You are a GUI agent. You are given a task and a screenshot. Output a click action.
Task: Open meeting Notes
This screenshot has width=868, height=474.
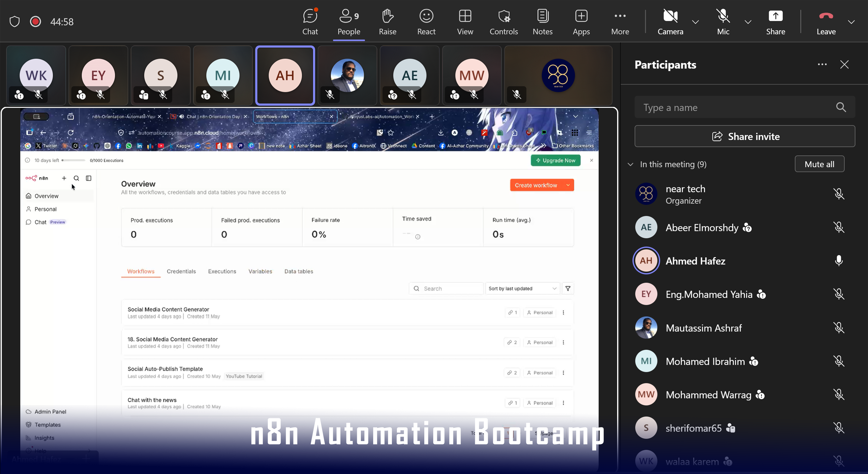click(543, 22)
